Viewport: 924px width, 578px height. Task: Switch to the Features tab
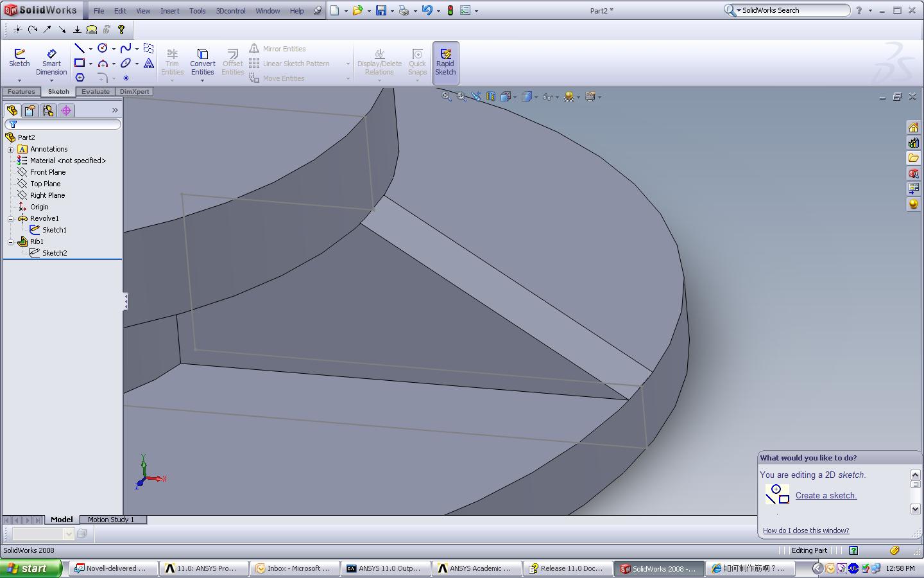[x=21, y=92]
